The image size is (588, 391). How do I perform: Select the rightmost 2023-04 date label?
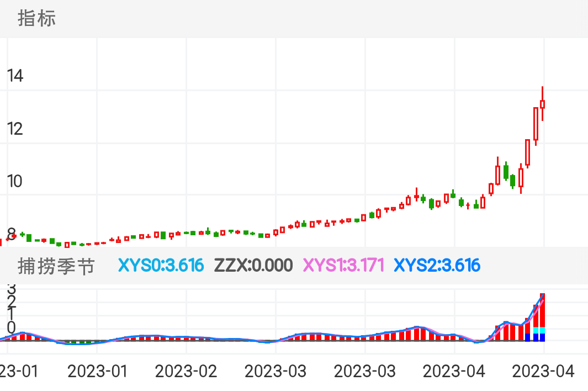tap(543, 371)
